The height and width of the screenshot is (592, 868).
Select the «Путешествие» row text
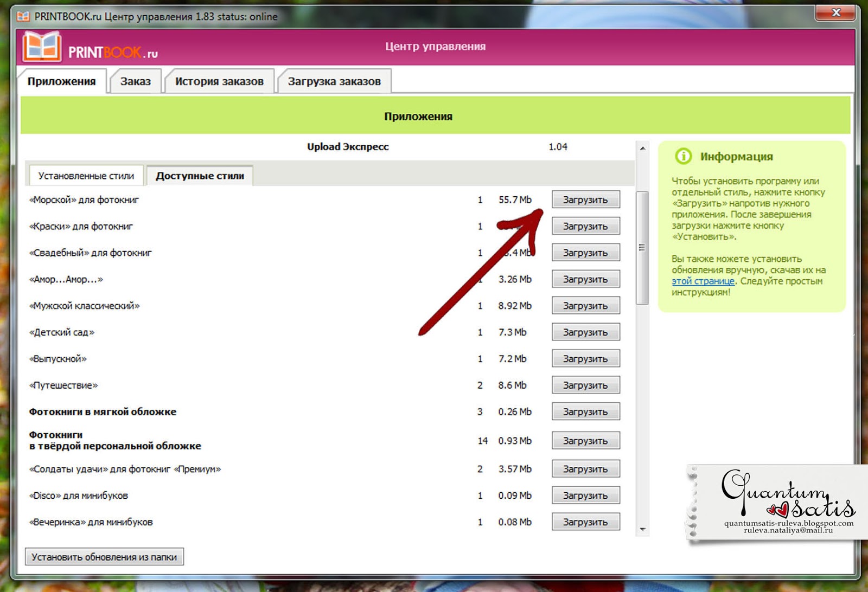coord(63,386)
